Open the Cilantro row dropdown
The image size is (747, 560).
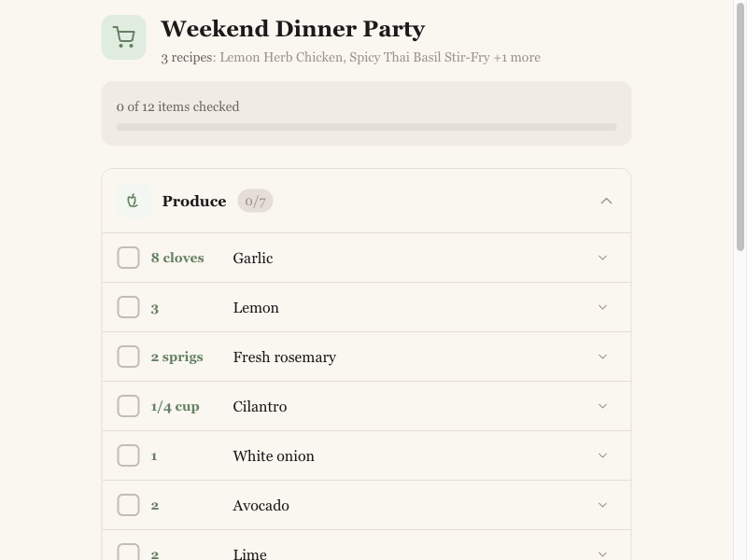click(602, 406)
